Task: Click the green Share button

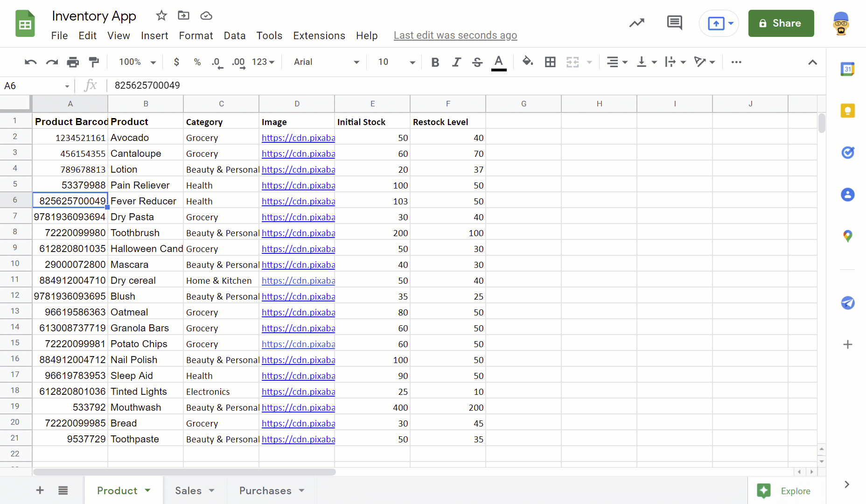Action: (x=781, y=23)
